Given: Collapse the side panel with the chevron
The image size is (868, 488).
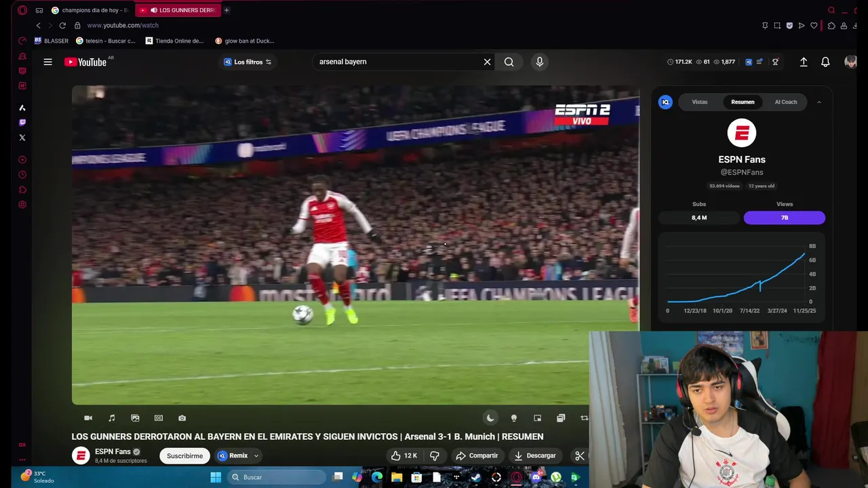Looking at the screenshot, I should 818,102.
